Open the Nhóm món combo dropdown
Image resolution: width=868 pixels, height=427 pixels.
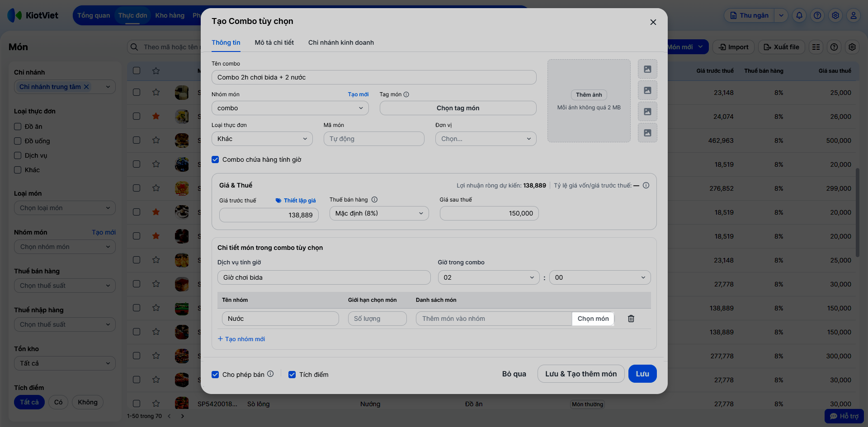[290, 108]
